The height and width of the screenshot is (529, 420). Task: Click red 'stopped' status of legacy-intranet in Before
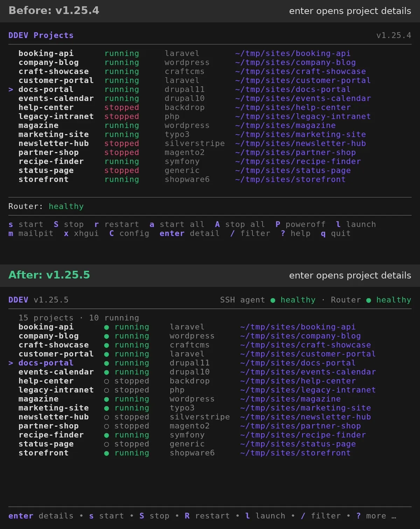click(121, 117)
